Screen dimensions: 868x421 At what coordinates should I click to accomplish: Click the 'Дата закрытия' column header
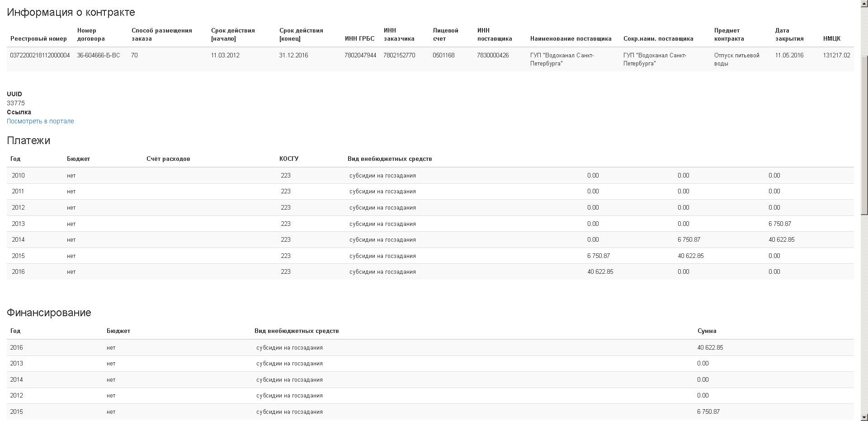coord(789,34)
